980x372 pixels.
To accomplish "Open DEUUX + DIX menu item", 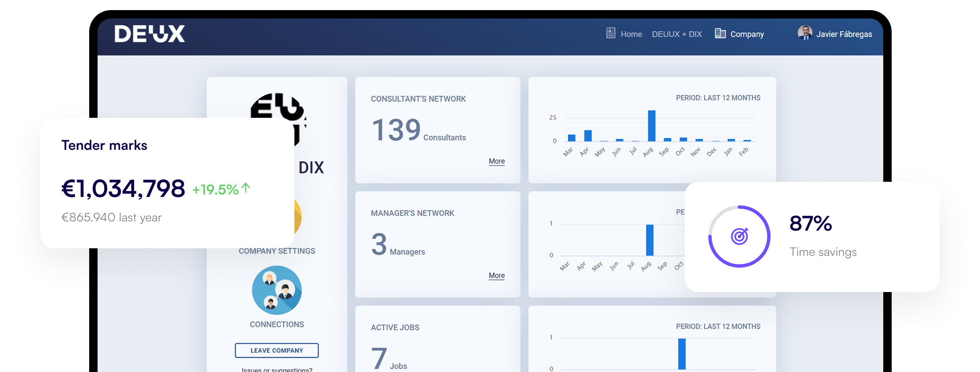I will tap(677, 34).
